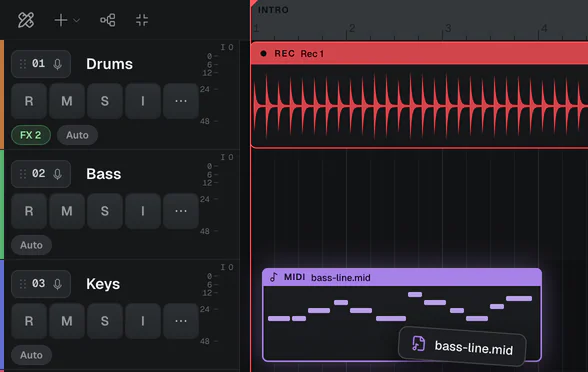This screenshot has width=588, height=372.
Task: Click the collapse tracks icon
Action: (x=142, y=20)
